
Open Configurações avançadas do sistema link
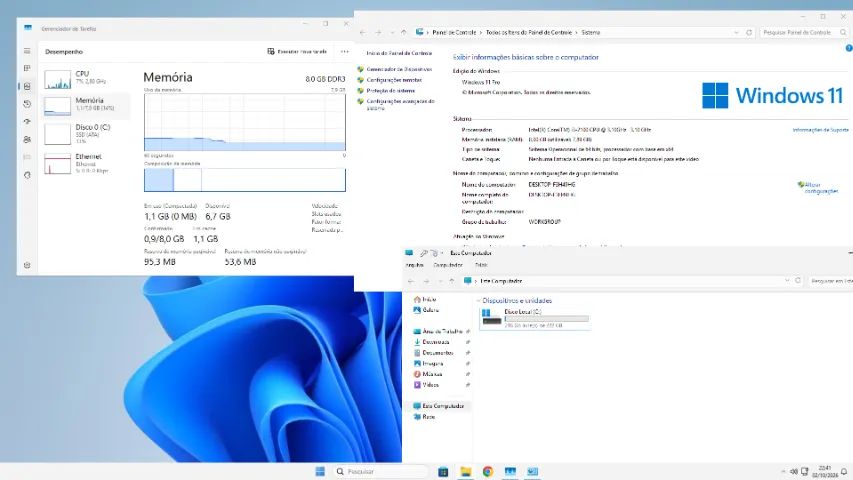click(x=400, y=104)
